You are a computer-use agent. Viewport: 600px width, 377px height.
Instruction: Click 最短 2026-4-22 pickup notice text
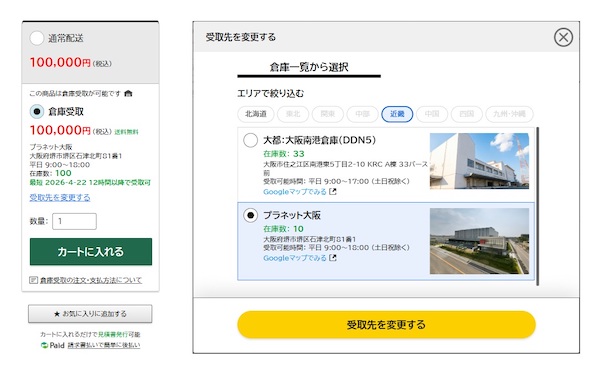(90, 183)
